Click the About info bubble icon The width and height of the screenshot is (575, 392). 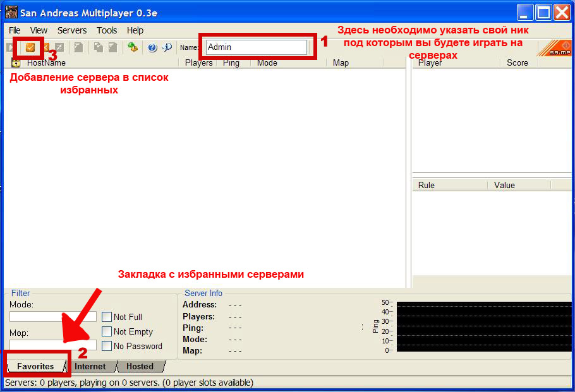tap(167, 47)
